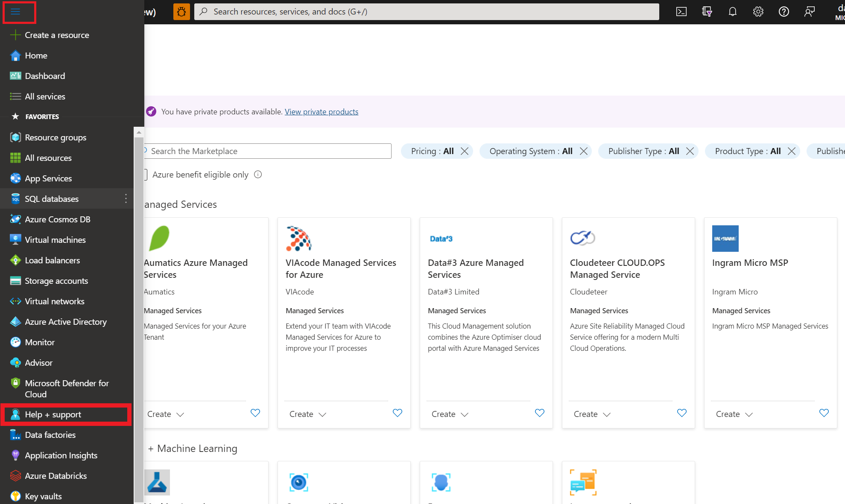This screenshot has width=845, height=504.
Task: Click All services menu item
Action: coord(44,96)
